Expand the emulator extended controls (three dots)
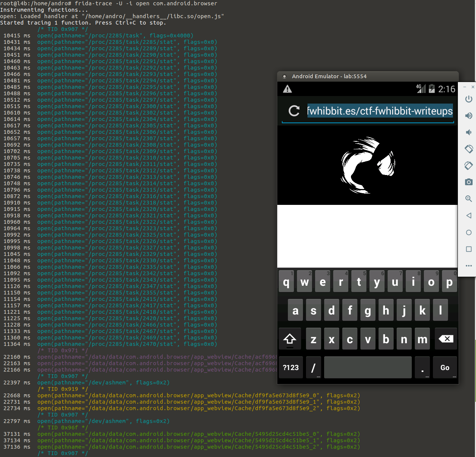Viewport: 476px width, 457px height. (468, 266)
